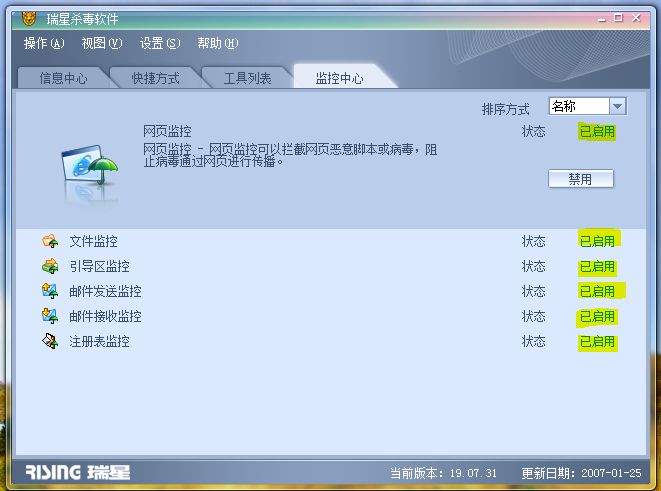The height and width of the screenshot is (491, 661).
Task: Click the 文件监控 folder icon
Action: click(x=50, y=241)
